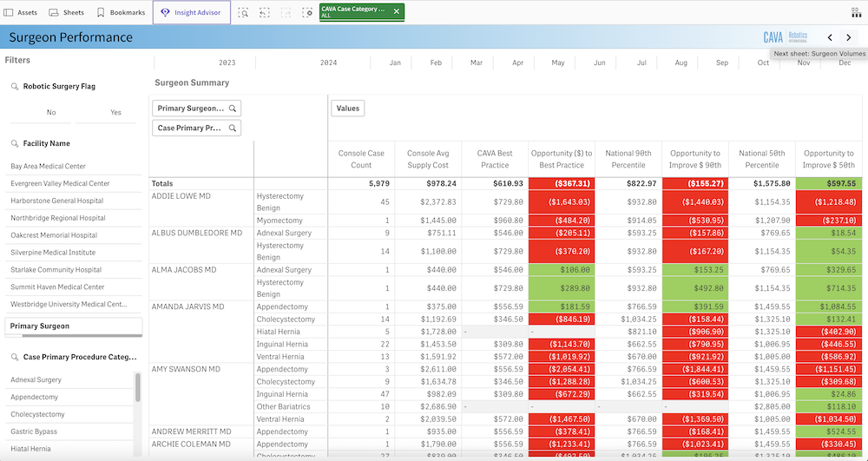868x461 pixels.
Task: Search within Robotic Surgery Flag filter
Action: tap(16, 87)
